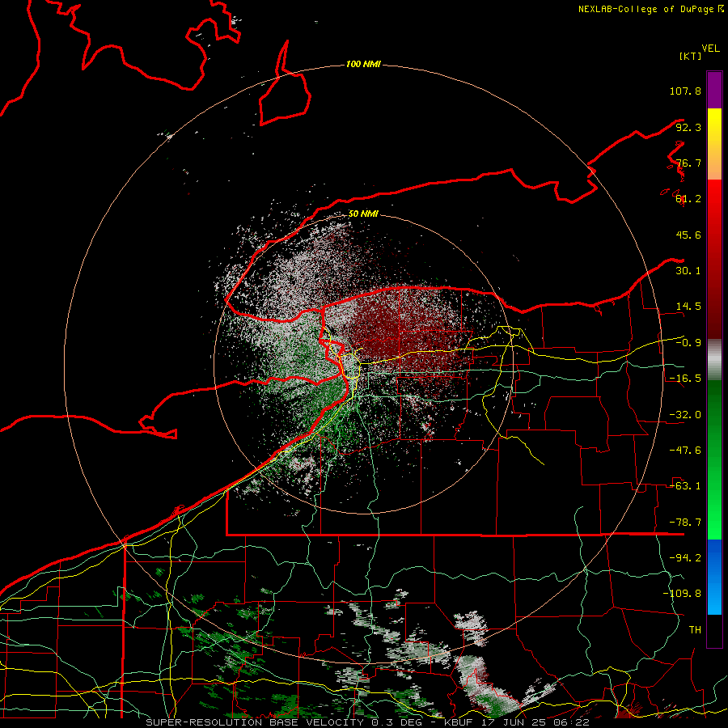Click the VEL legend title
This screenshot has height=728, width=728.
[x=710, y=49]
